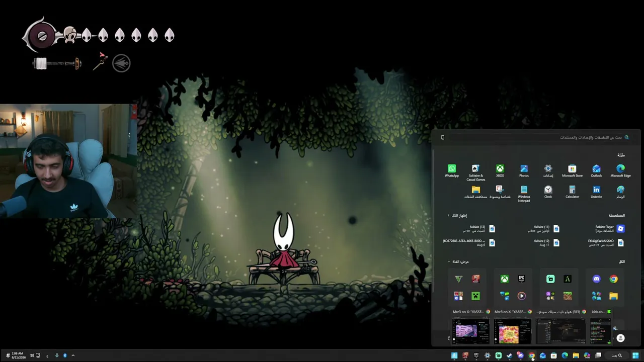Launch the Paint app
The width and height of the screenshot is (644, 362).
click(620, 192)
